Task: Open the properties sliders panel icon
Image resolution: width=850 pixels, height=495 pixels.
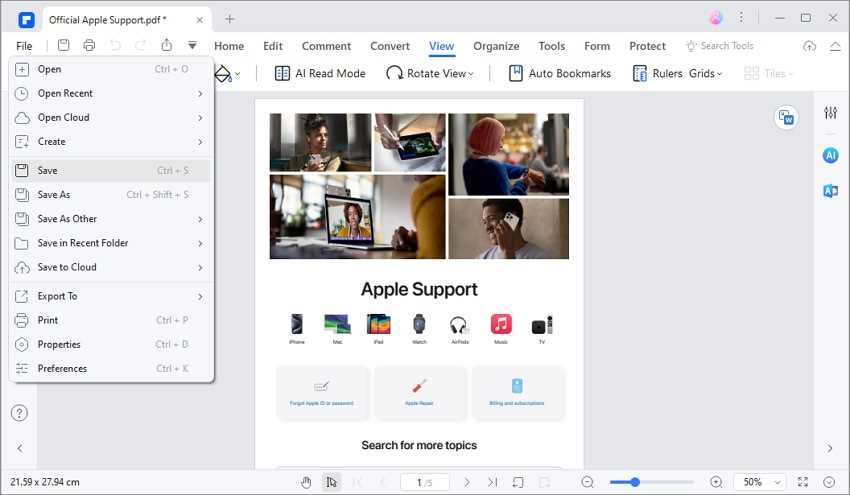Action: click(x=830, y=113)
